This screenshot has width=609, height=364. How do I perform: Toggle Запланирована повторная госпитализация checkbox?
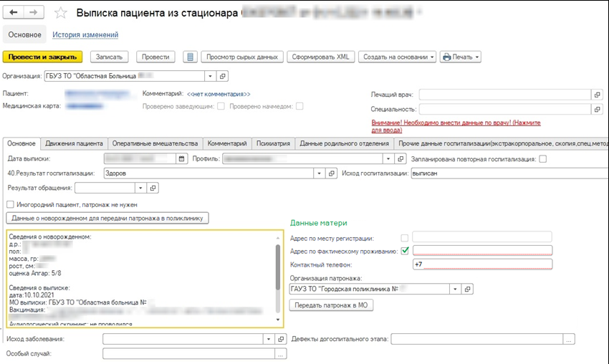pyautogui.click(x=542, y=159)
